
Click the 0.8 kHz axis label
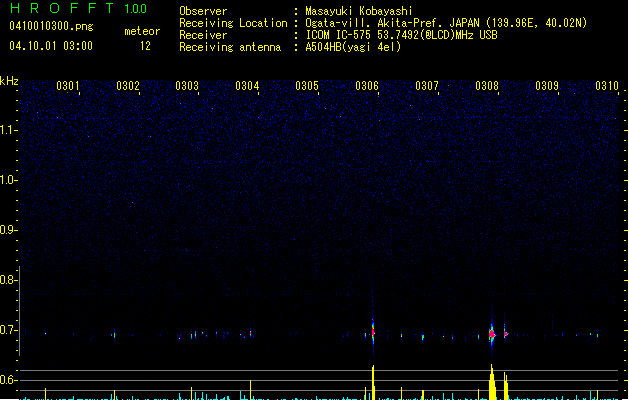pos(8,280)
